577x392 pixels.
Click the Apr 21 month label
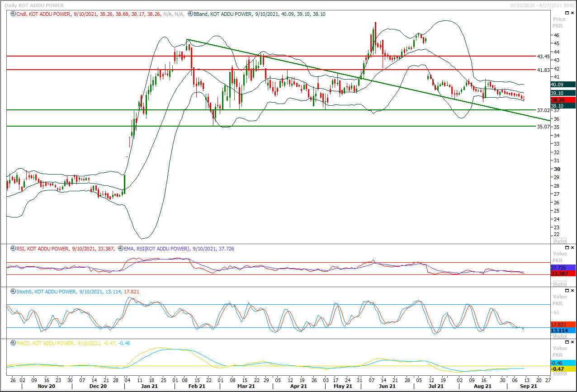coord(298,387)
